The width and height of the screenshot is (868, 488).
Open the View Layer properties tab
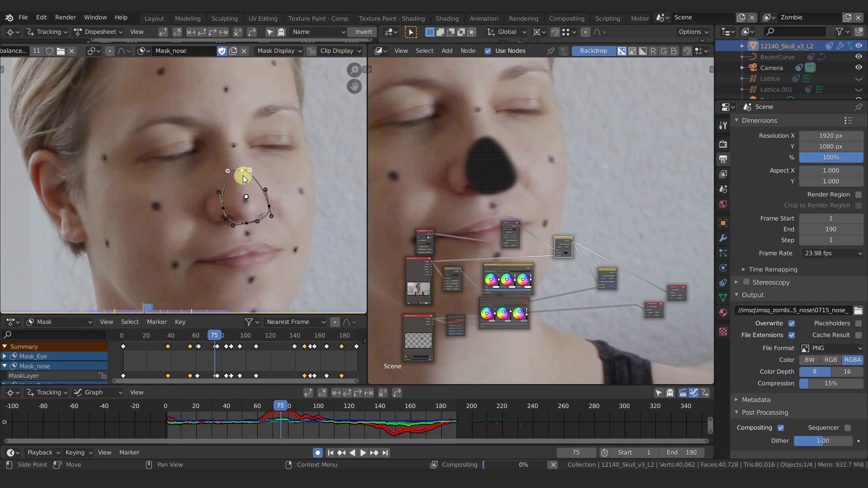(x=723, y=174)
